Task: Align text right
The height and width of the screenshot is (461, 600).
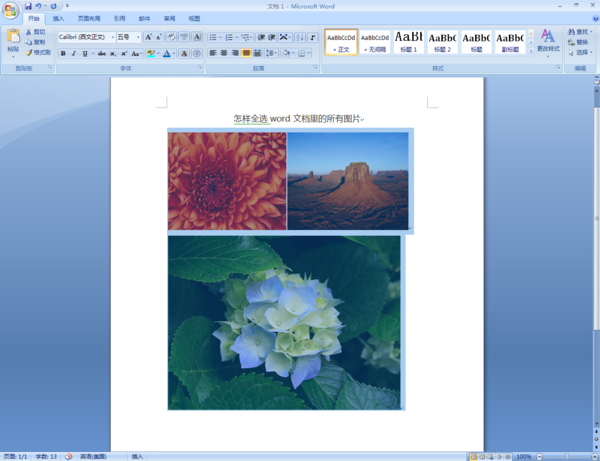Action: (x=235, y=53)
